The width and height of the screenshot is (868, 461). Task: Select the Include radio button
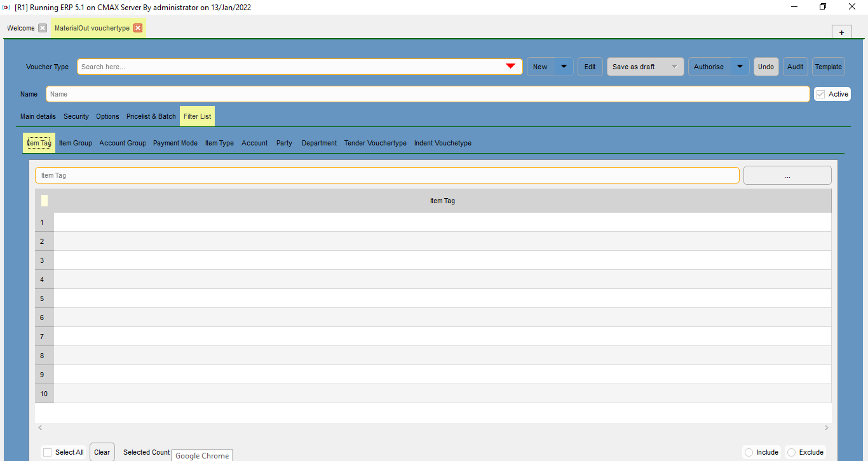[749, 452]
